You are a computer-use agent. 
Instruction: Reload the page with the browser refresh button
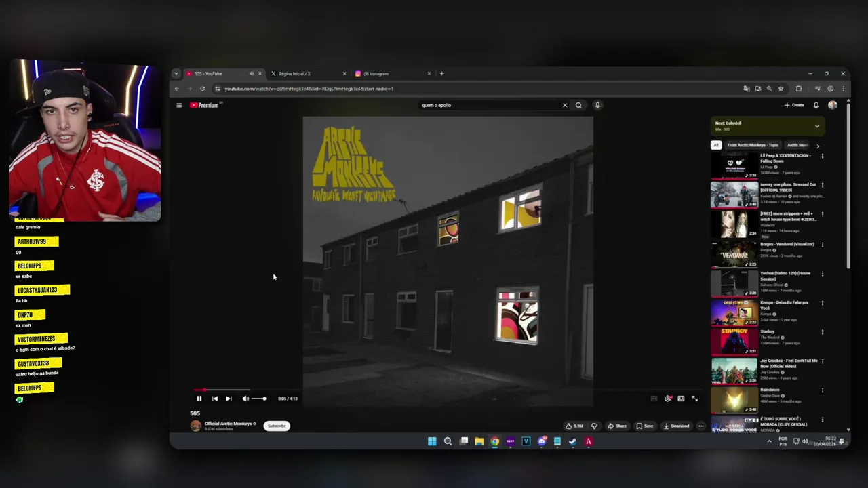[202, 89]
